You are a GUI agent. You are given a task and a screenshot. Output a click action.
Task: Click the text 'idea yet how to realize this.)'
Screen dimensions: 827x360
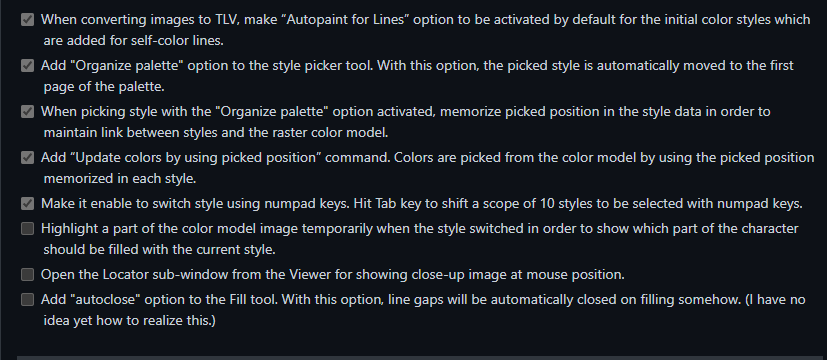129,320
